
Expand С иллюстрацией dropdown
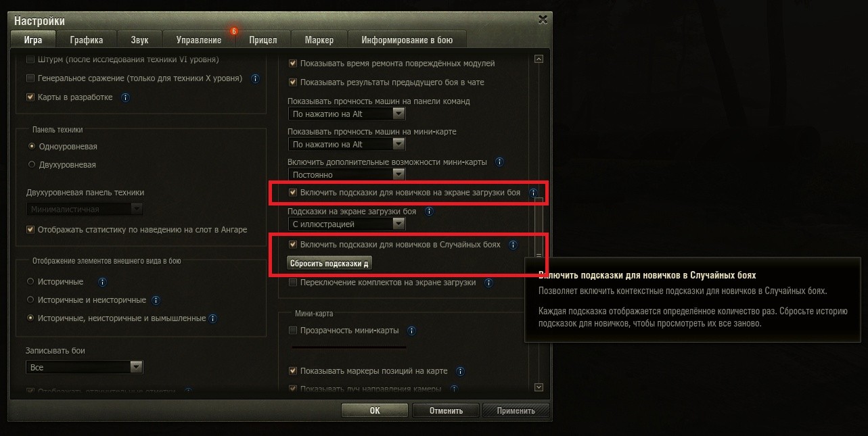(346, 224)
